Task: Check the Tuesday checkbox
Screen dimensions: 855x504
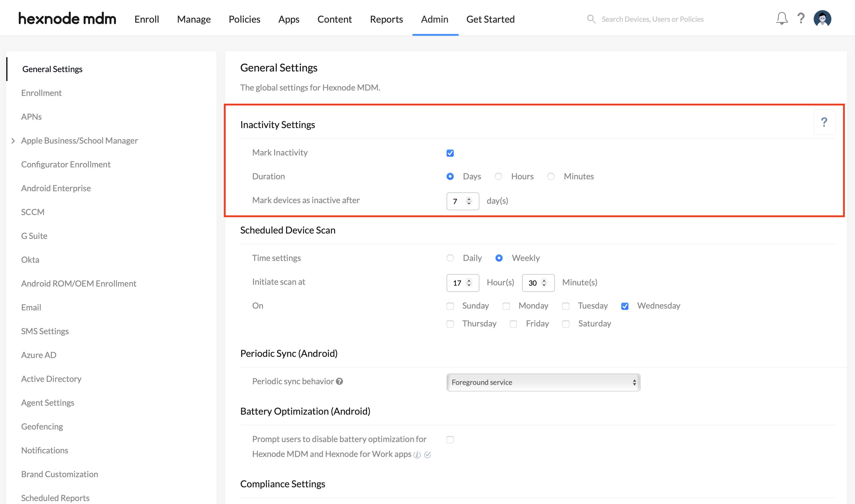Action: (x=566, y=306)
